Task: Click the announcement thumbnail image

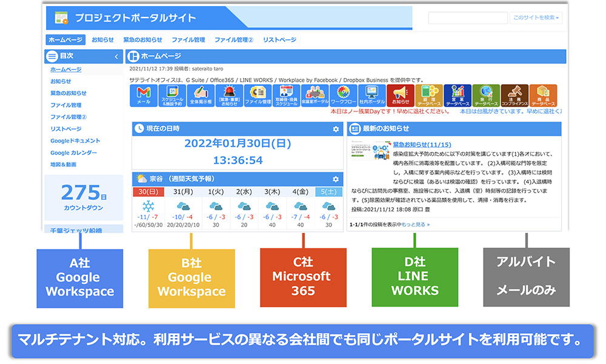Action: point(370,150)
